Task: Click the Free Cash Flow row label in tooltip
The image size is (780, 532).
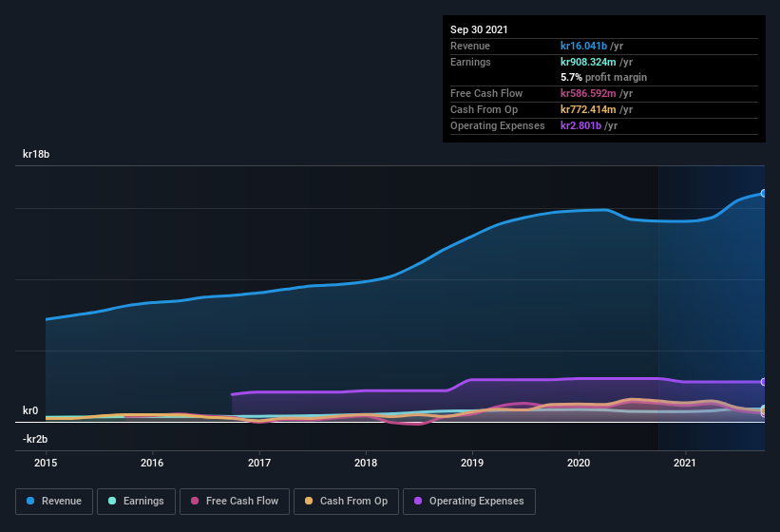Action: pyautogui.click(x=486, y=93)
